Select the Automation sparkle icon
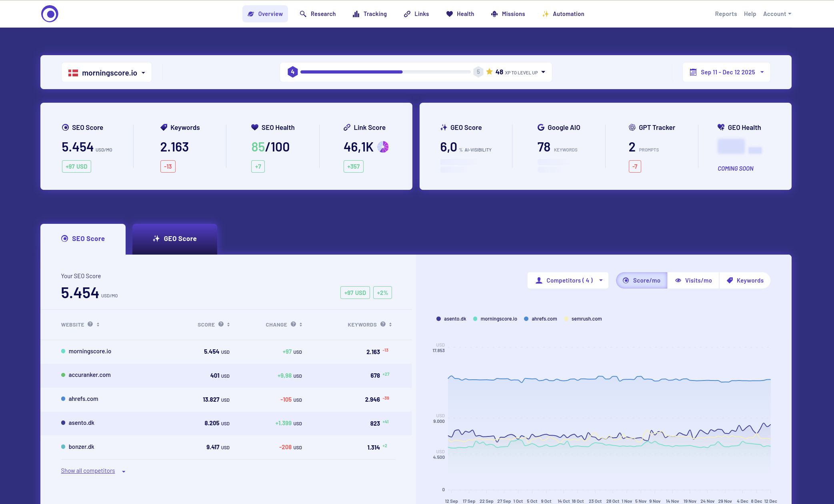 [545, 14]
